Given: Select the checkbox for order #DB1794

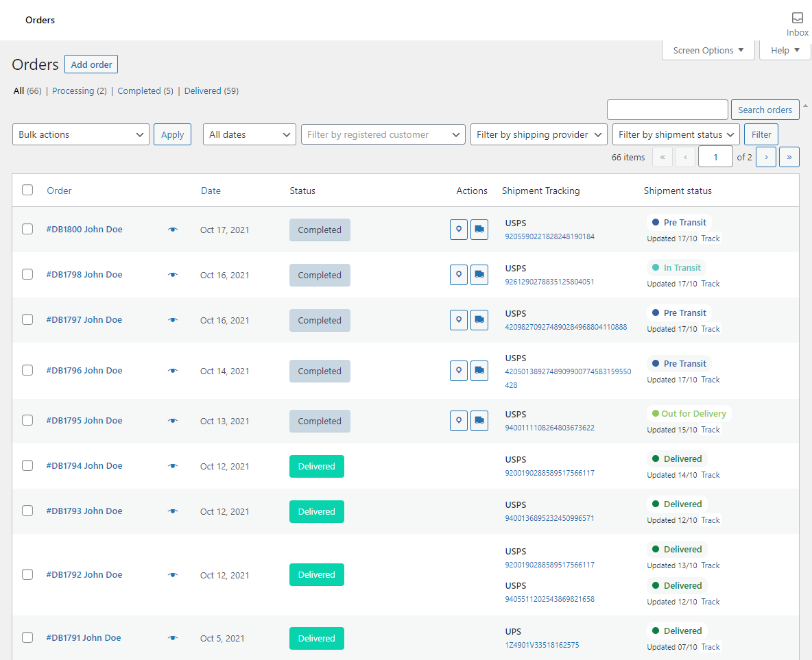Looking at the screenshot, I should coord(27,465).
